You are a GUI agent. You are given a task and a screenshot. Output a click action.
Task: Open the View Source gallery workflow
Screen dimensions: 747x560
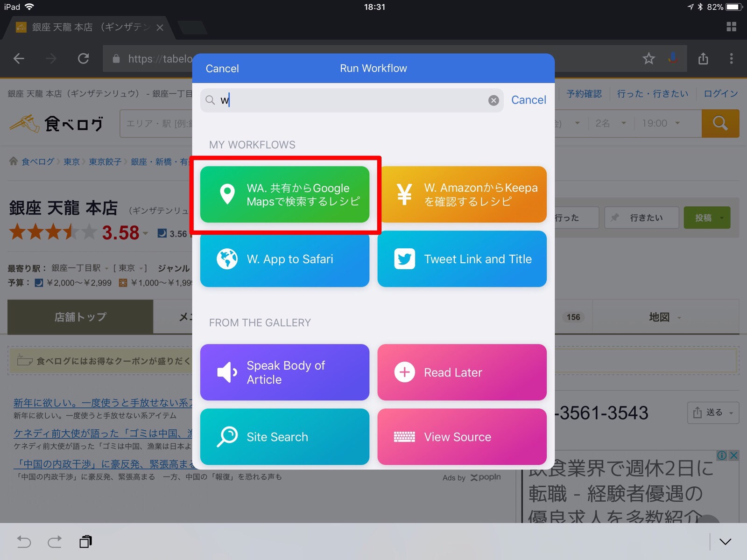tap(462, 437)
